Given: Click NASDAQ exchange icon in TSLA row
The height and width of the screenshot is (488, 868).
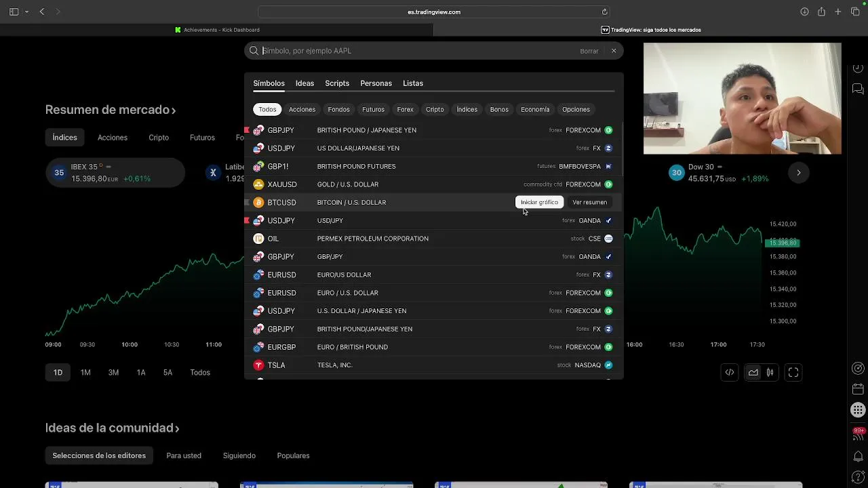Looking at the screenshot, I should [608, 365].
